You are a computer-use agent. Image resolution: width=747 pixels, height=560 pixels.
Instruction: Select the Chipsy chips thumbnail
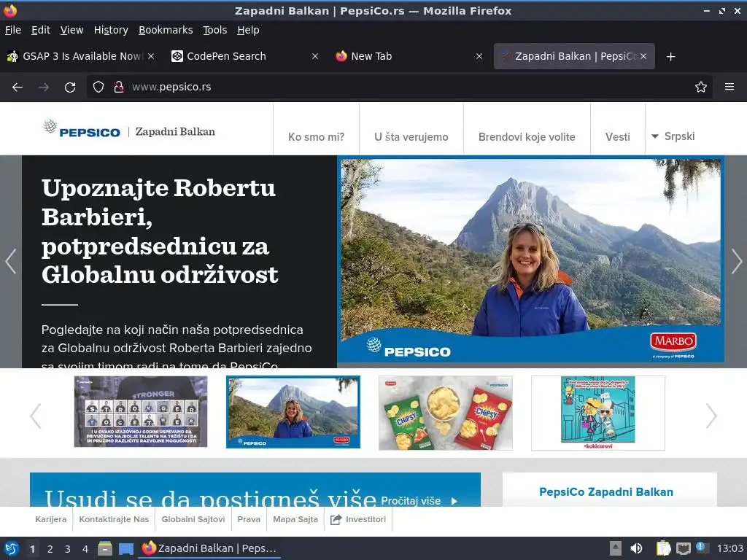446,413
